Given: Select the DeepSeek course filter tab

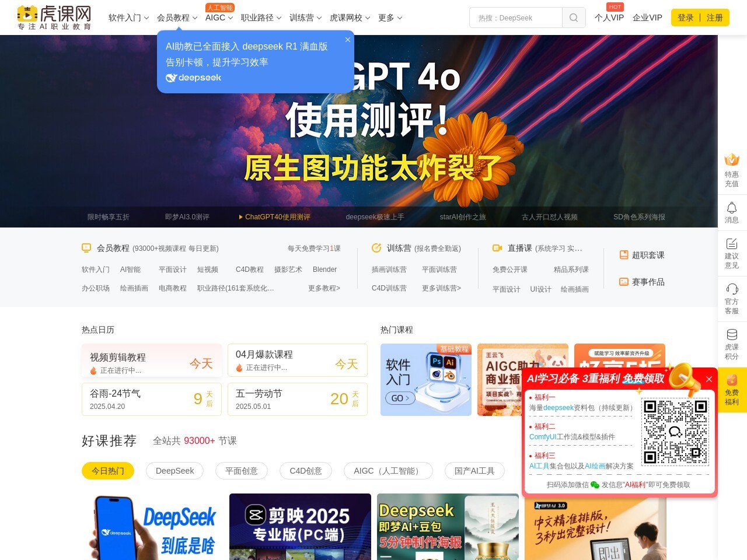Looking at the screenshot, I should (x=174, y=471).
